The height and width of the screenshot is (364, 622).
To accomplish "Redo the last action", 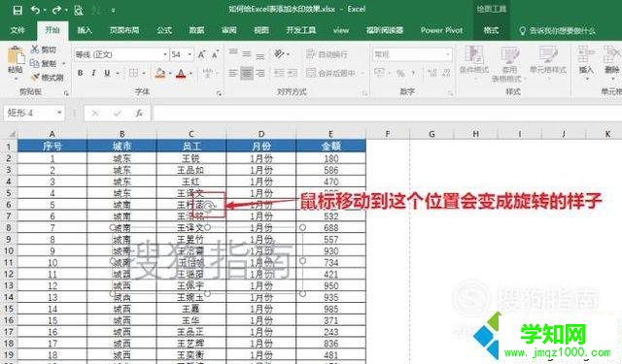I will pyautogui.click(x=56, y=10).
